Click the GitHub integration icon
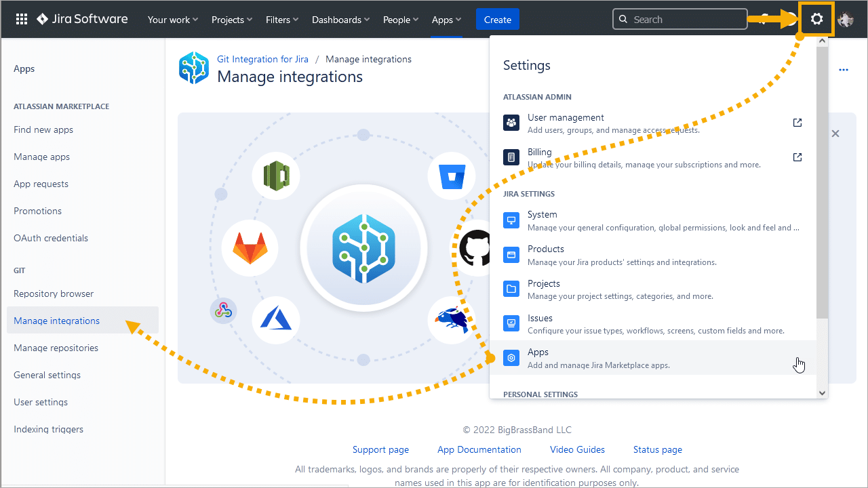This screenshot has width=868, height=488. coord(475,247)
